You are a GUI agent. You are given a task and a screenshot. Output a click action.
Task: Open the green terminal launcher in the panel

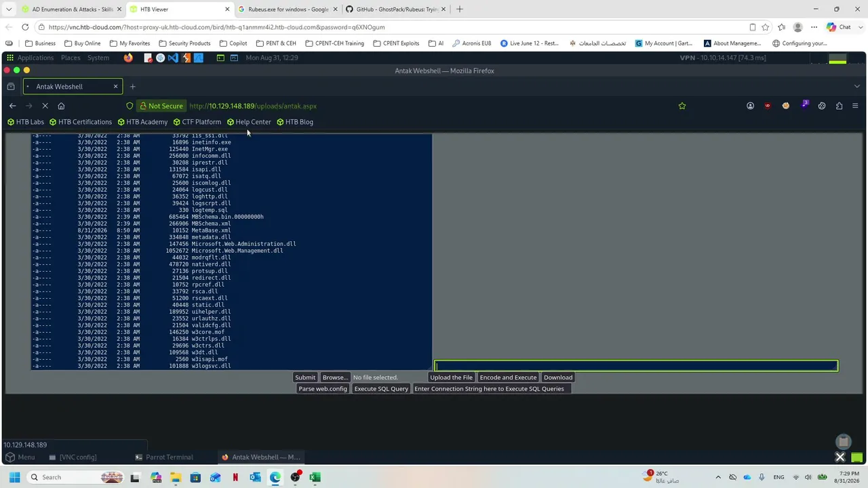(220, 58)
